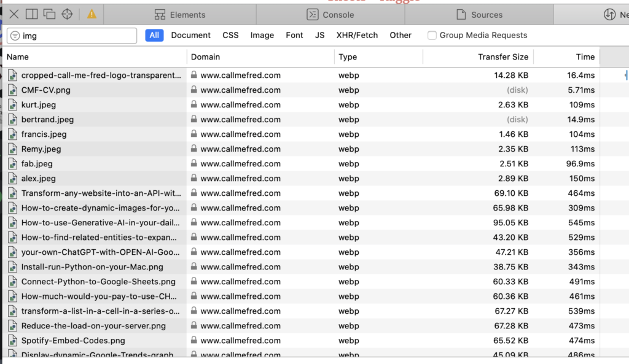Click the 545ms time cell
The height and width of the screenshot is (364, 629).
[581, 222]
